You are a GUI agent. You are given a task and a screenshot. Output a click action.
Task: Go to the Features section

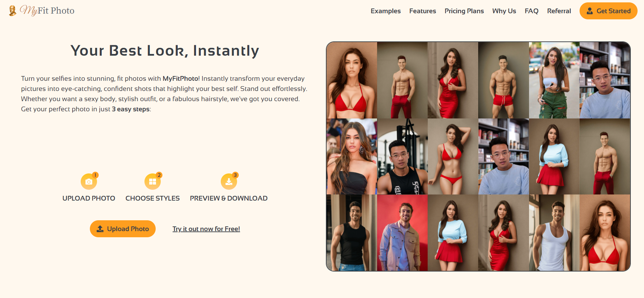point(423,11)
